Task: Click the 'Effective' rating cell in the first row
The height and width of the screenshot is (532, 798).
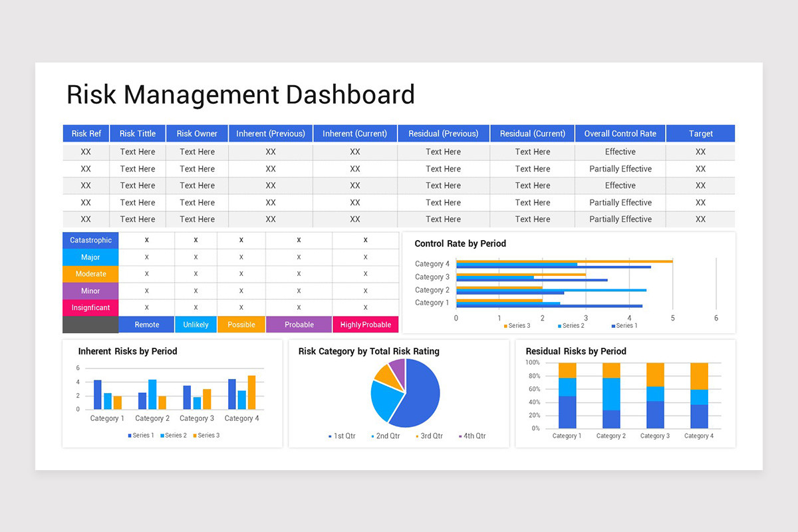Action: point(620,152)
